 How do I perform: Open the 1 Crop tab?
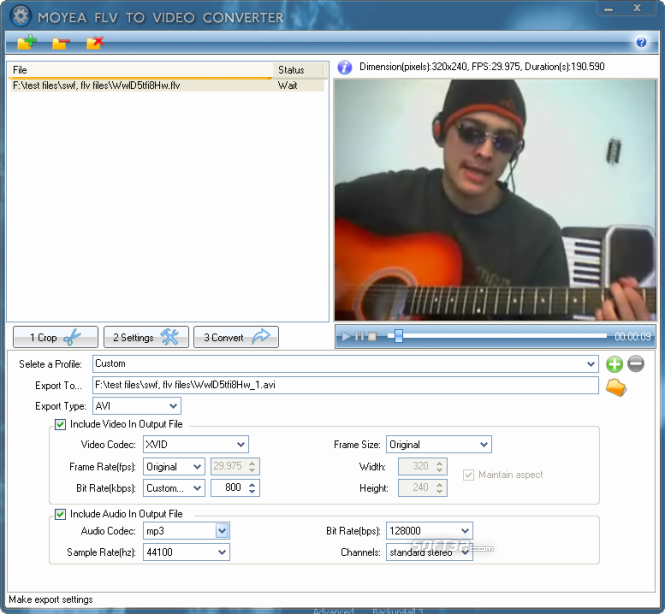[x=56, y=337]
